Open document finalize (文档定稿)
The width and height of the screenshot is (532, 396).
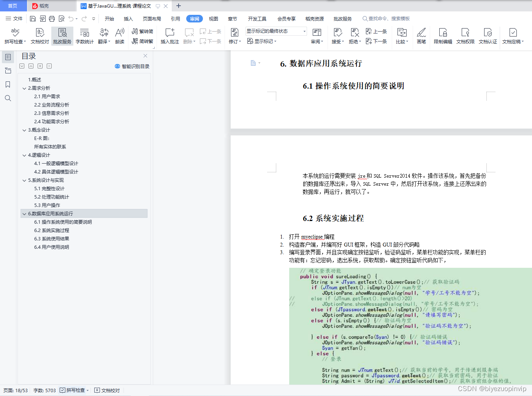tap(513, 36)
